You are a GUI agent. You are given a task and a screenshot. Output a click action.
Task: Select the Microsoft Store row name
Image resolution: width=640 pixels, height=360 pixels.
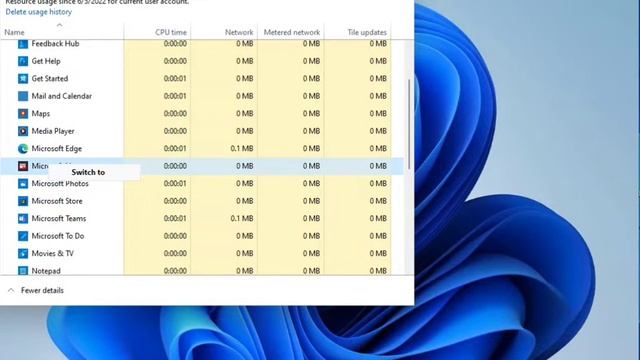click(x=57, y=201)
